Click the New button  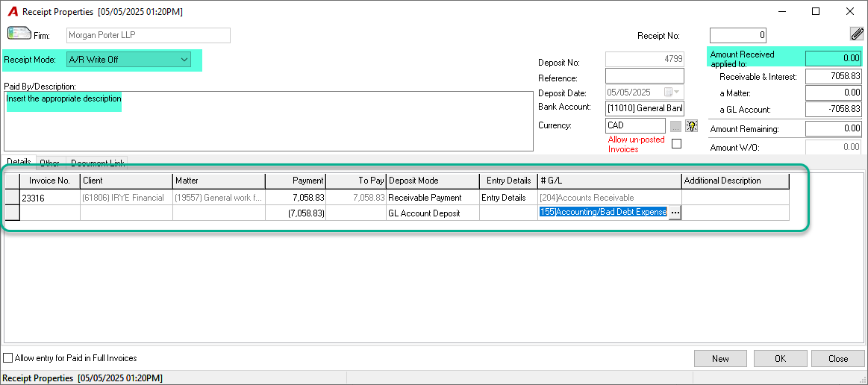(720, 358)
